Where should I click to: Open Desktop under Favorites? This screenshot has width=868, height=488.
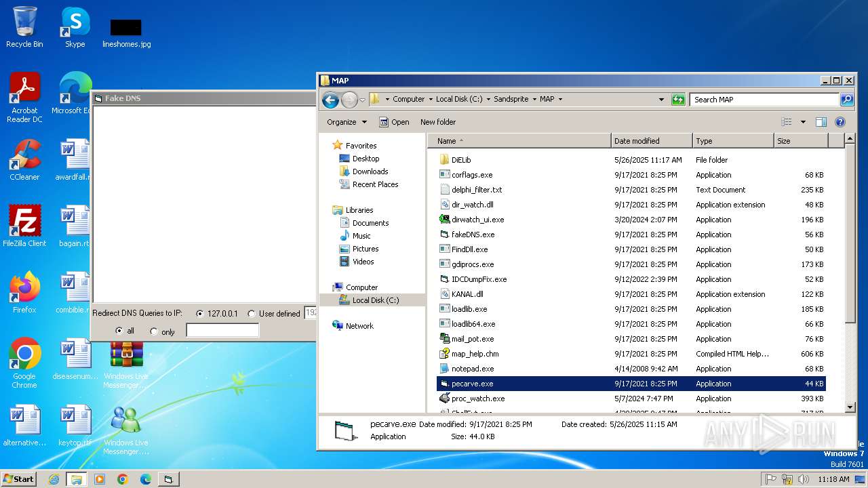click(366, 159)
